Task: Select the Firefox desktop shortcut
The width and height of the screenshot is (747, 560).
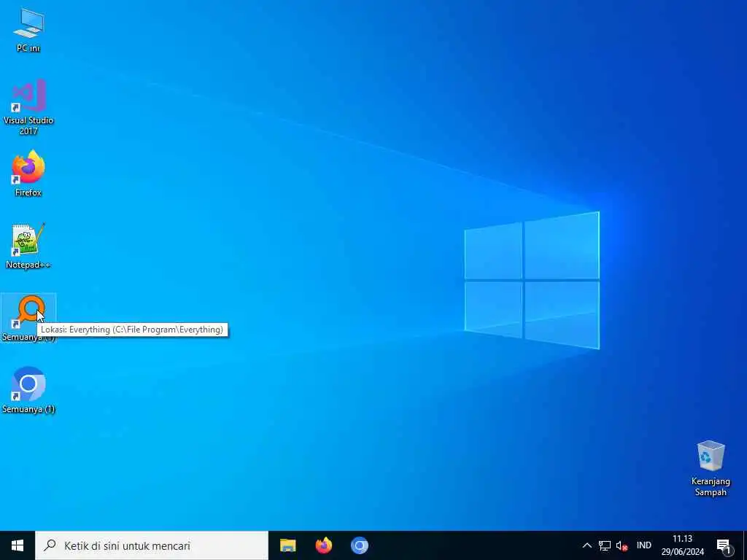Action: pyautogui.click(x=28, y=174)
